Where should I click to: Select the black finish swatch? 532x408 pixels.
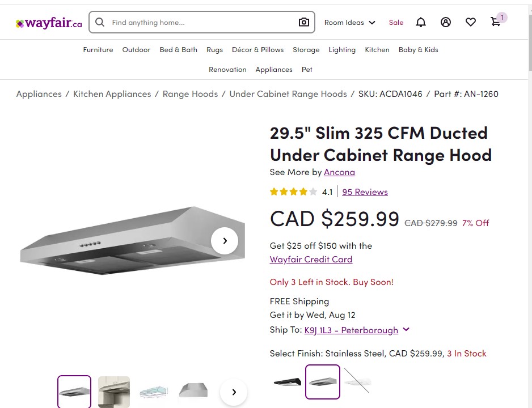tap(287, 381)
